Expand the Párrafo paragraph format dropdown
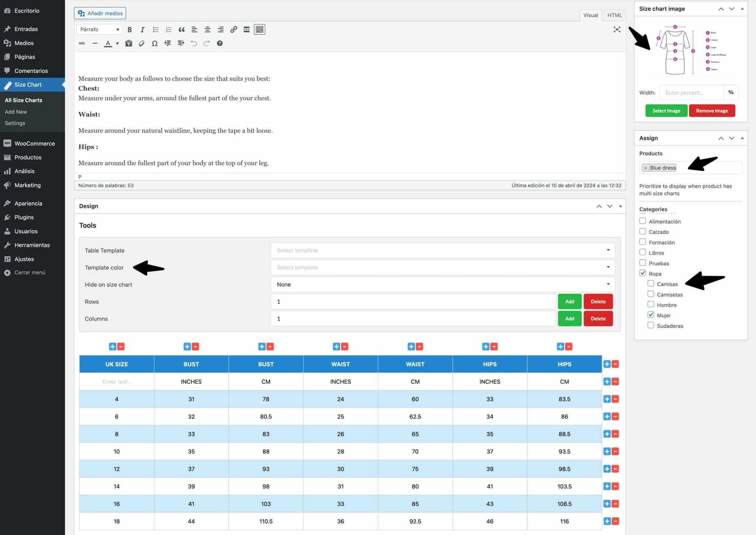Viewport: 756px width, 535px height. 99,30
